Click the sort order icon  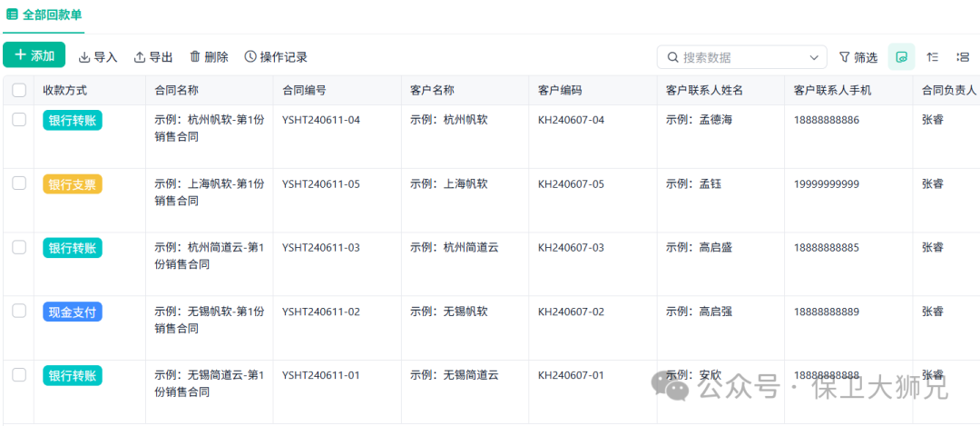(932, 57)
